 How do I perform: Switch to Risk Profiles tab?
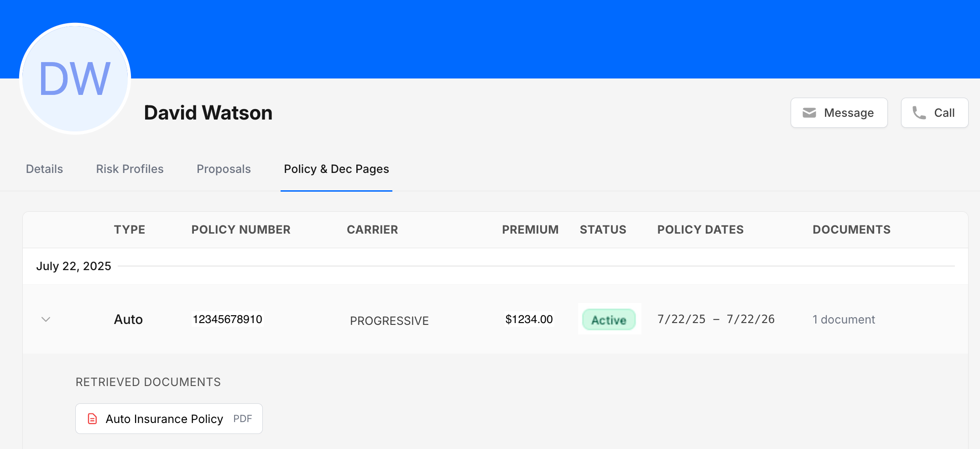click(x=130, y=169)
